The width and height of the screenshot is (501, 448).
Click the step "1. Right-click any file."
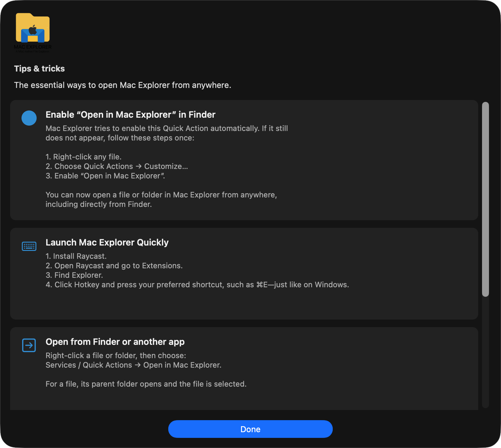[x=83, y=157]
